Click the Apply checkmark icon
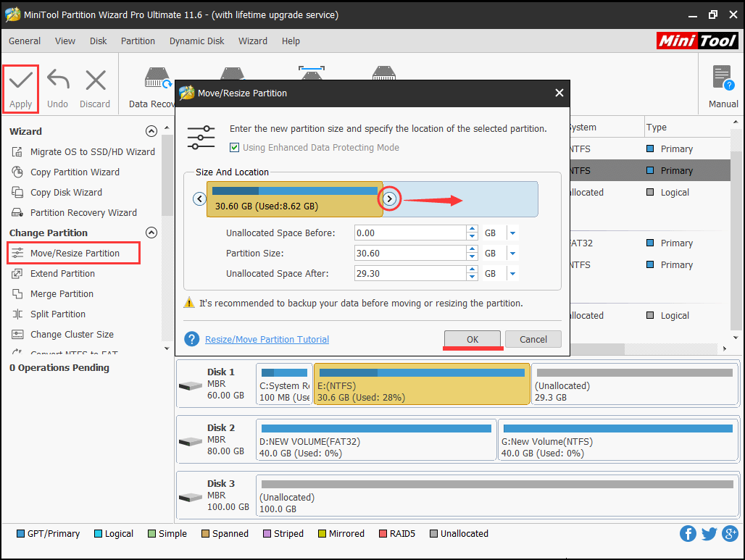This screenshot has height=560, width=745. coord(21,80)
